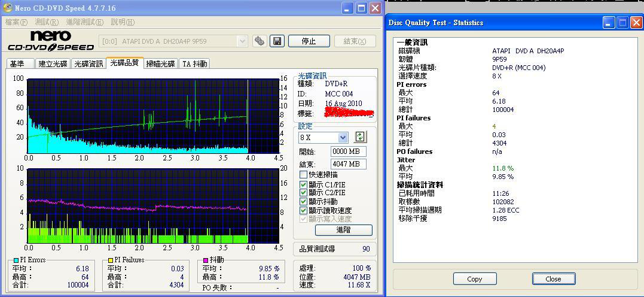This screenshot has width=644, height=297.
Task: Uncheck the 顯示抖動 checkbox
Action: [x=304, y=202]
